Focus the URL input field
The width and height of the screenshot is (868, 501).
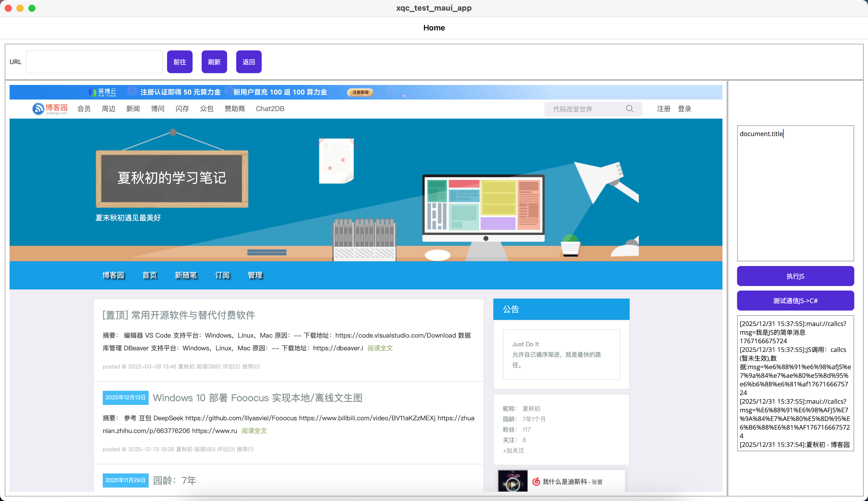pos(94,62)
